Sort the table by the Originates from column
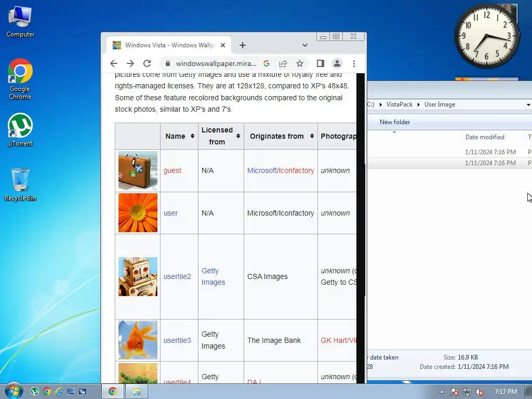This screenshot has height=399, width=532. coord(312,136)
